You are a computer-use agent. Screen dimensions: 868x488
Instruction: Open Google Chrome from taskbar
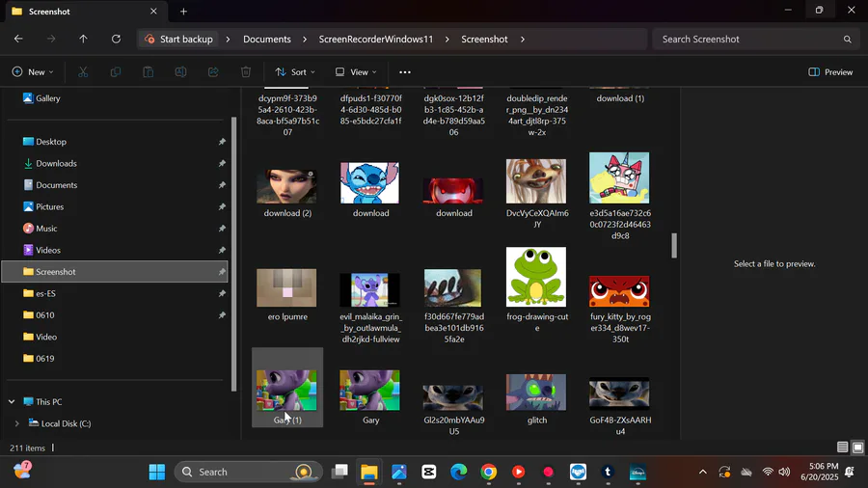point(488,472)
